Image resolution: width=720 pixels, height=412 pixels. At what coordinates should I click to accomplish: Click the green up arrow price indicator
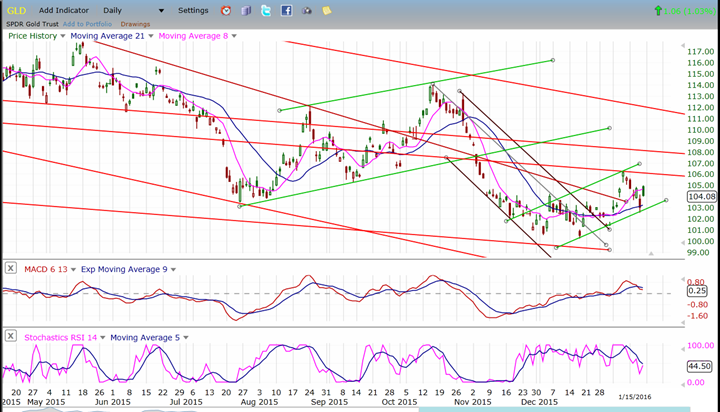pos(656,10)
